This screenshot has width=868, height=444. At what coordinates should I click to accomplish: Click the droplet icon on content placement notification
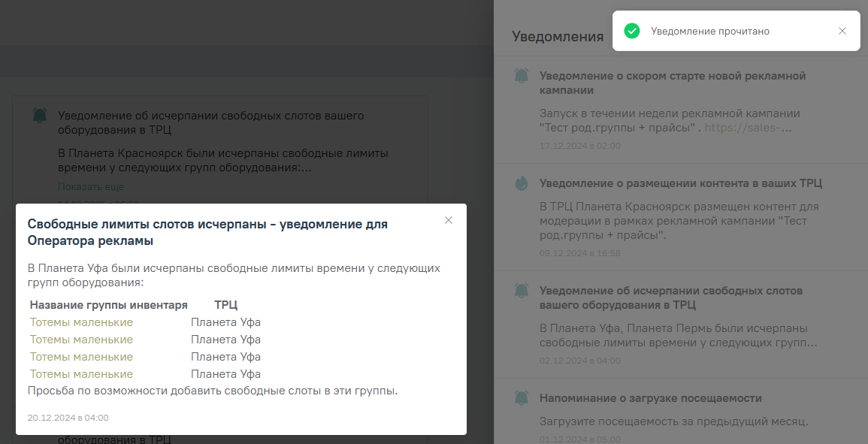[521, 183]
